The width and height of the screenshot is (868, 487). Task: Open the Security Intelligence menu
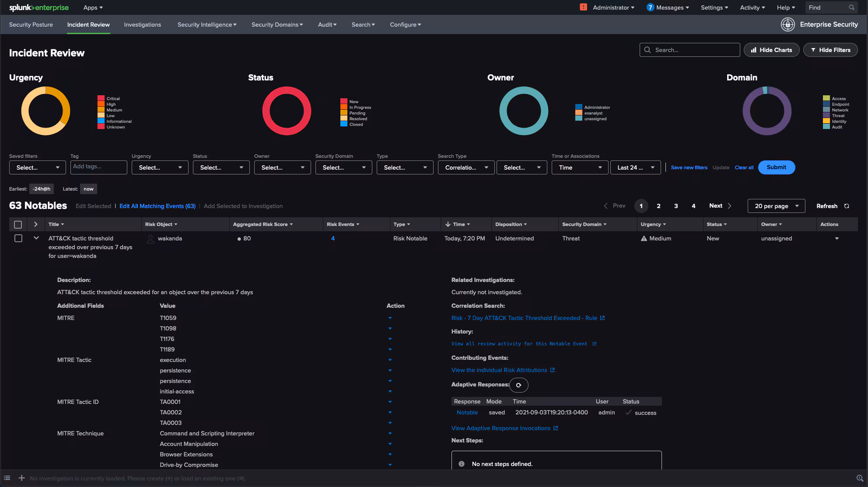206,24
